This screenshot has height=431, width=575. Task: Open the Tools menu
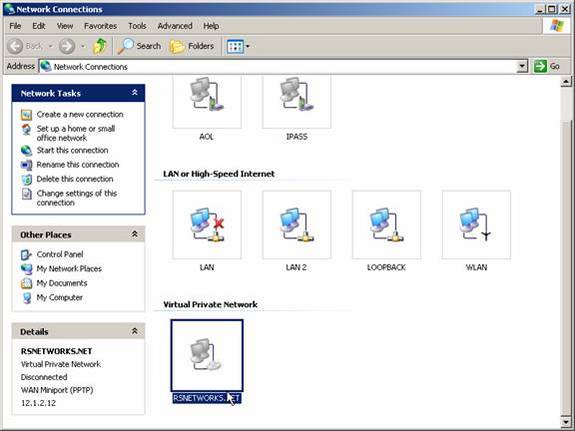tap(137, 26)
